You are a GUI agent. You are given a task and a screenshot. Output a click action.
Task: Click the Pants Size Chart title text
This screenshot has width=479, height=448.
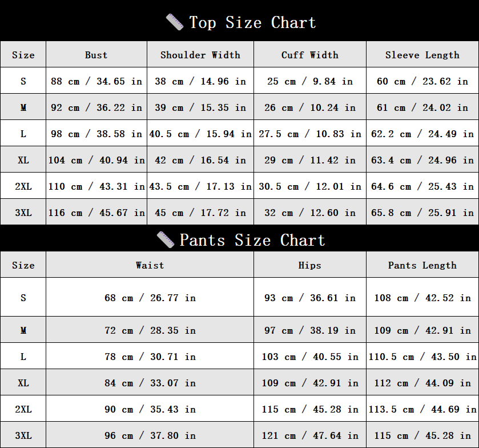(252, 240)
